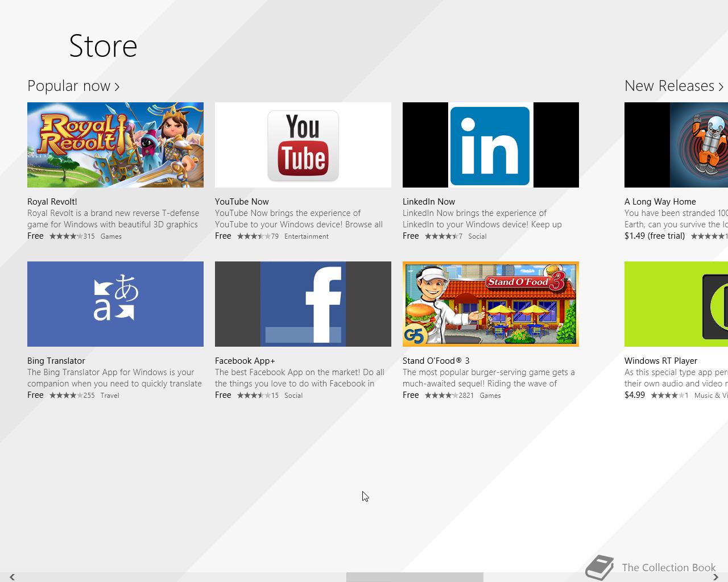The width and height of the screenshot is (728, 582).
Task: Click the horizontal scrollbar thumb
Action: tap(415, 577)
